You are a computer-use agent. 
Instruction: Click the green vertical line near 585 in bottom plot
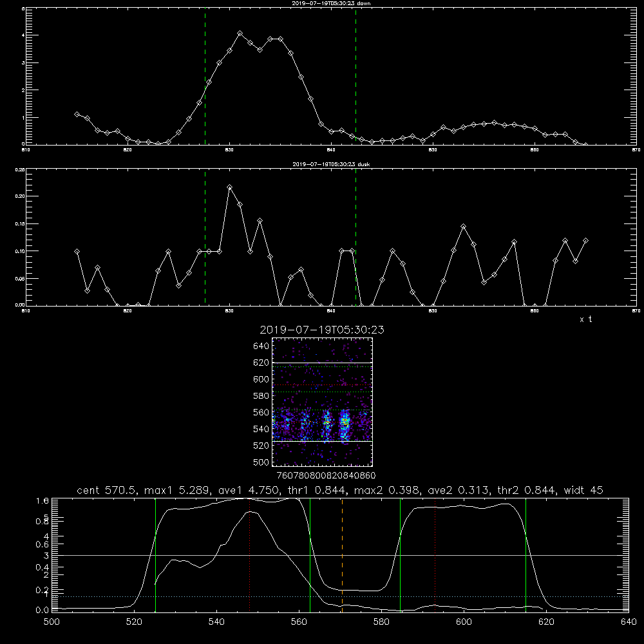400,555
